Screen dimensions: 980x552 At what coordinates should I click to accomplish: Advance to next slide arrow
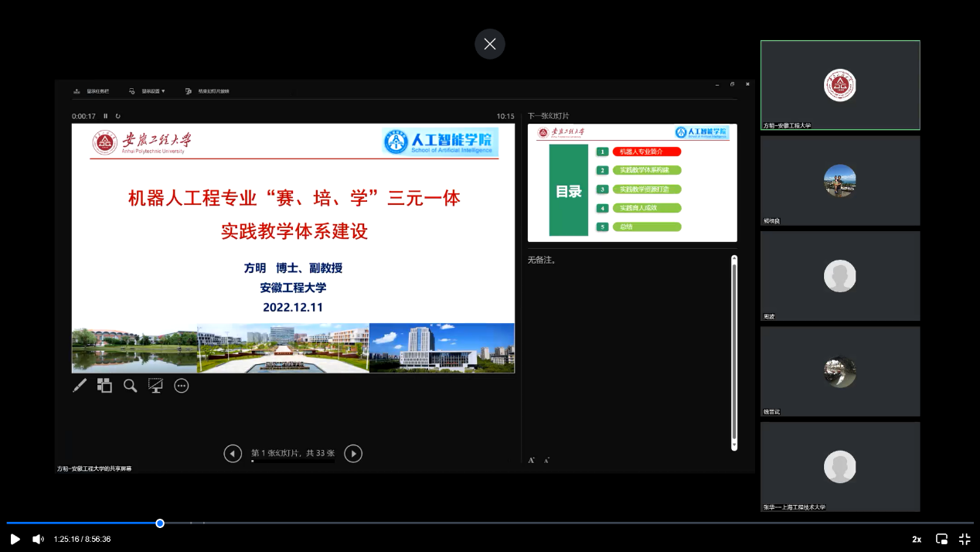[x=353, y=454]
